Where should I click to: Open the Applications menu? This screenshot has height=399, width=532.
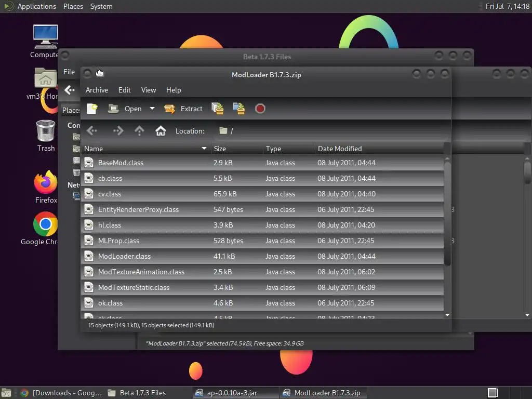37,6
